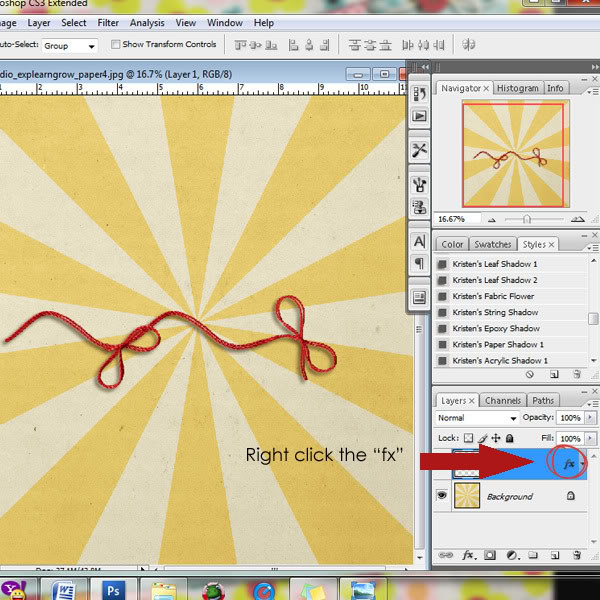The image size is (600, 600).
Task: Click Create New Style icon in Styles panel
Action: (554, 374)
